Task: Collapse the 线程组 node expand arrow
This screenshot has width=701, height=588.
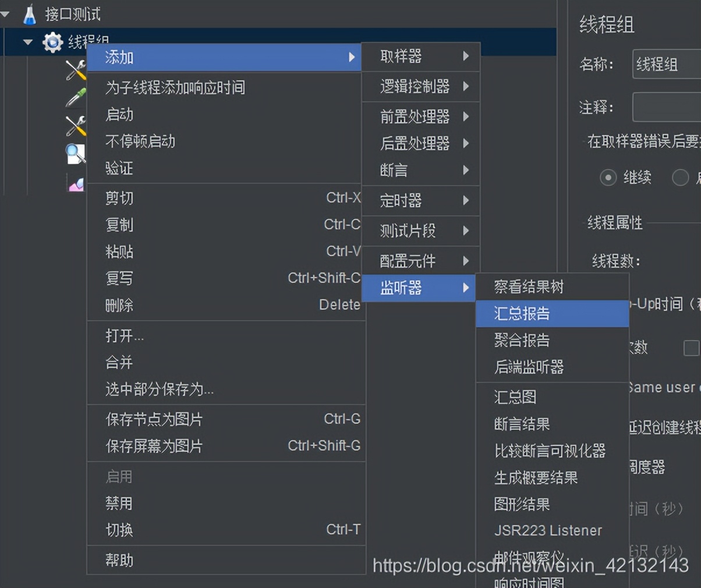Action: tap(26, 41)
